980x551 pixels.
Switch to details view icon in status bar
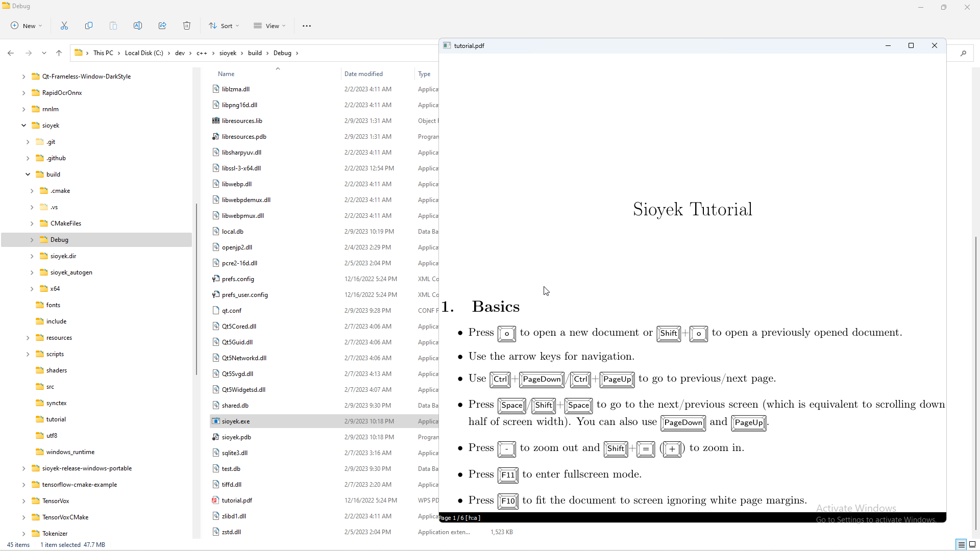pos(961,545)
